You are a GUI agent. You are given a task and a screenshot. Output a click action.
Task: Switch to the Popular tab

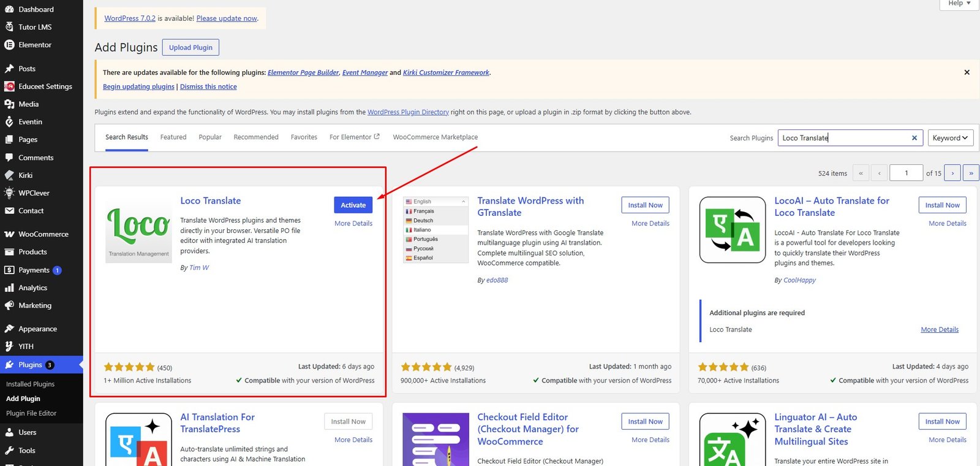[210, 137]
